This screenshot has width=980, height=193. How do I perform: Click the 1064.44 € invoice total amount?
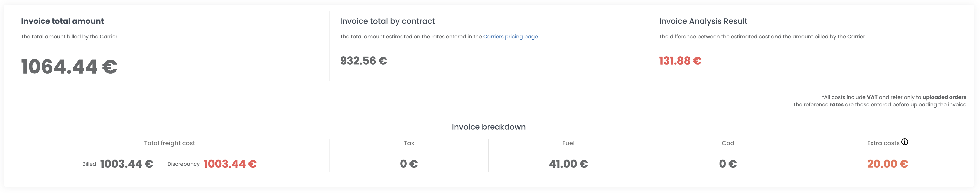[x=69, y=67]
